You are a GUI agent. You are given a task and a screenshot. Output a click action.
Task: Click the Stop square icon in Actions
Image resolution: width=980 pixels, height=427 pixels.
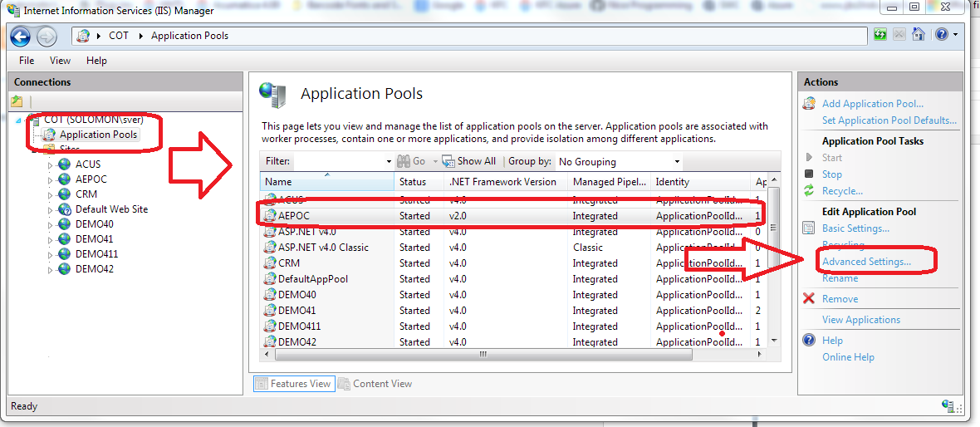click(x=810, y=174)
